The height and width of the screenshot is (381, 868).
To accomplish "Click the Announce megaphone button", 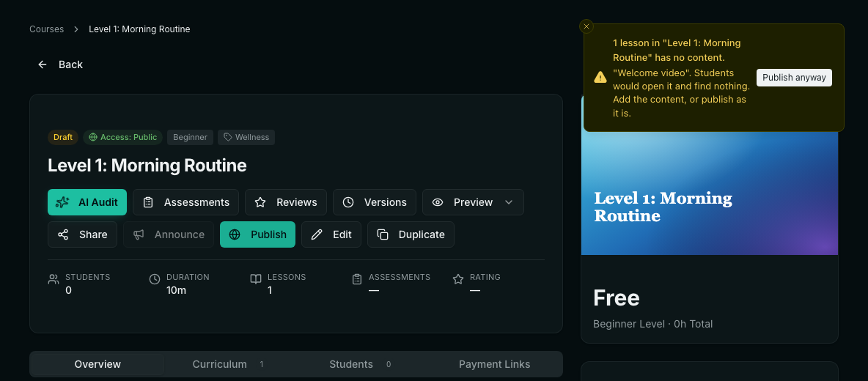I will pos(169,234).
